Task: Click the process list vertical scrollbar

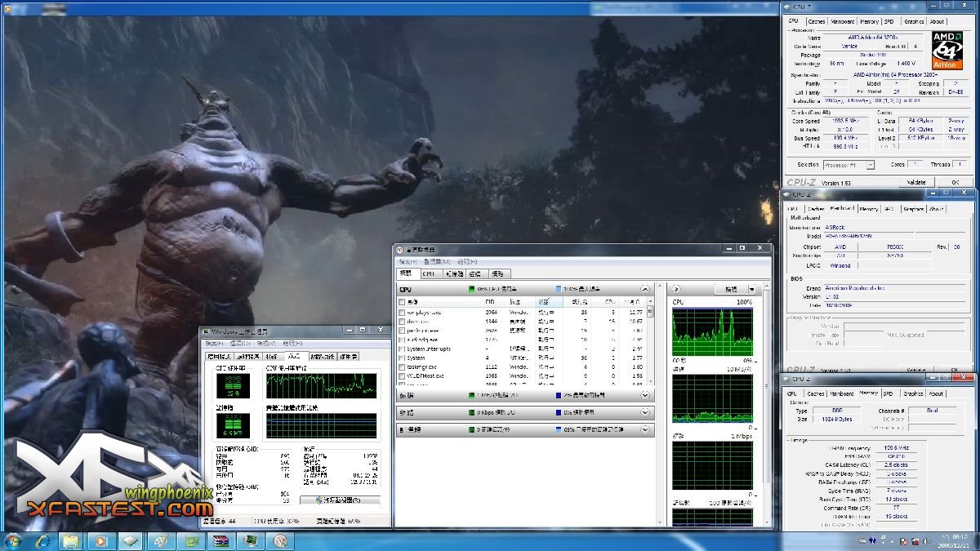Action: point(651,342)
